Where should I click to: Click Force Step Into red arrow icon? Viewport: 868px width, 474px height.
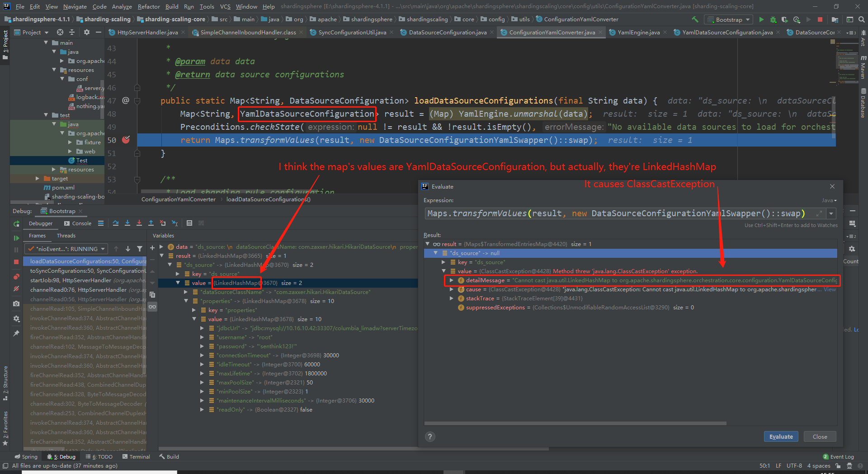[139, 223]
